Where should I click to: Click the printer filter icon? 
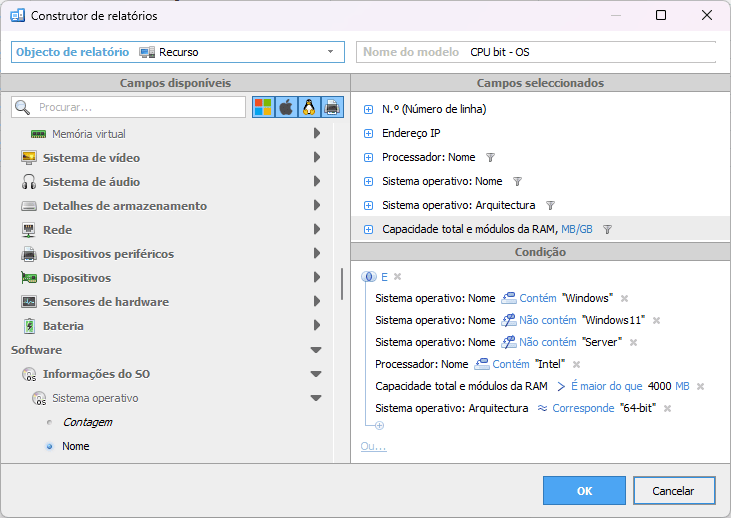332,107
